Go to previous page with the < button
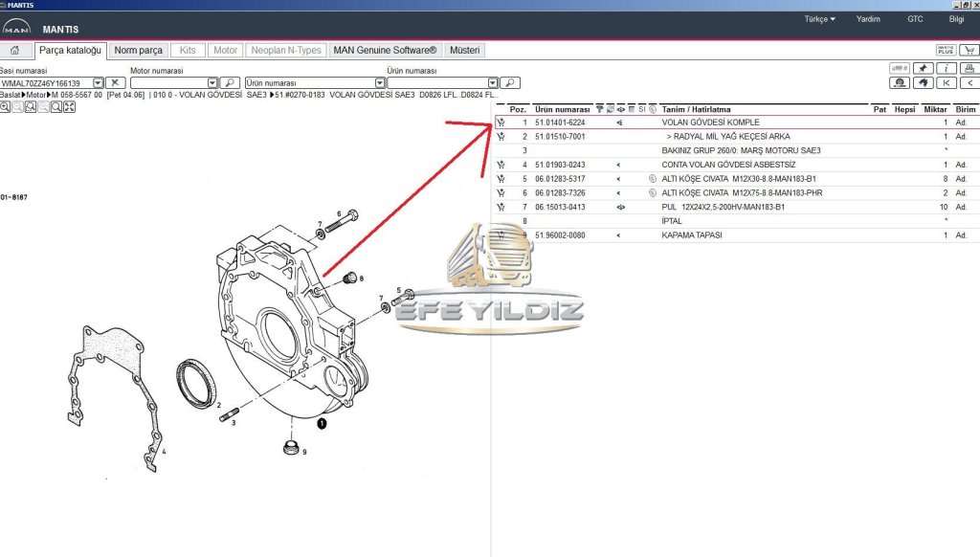 coord(969,82)
